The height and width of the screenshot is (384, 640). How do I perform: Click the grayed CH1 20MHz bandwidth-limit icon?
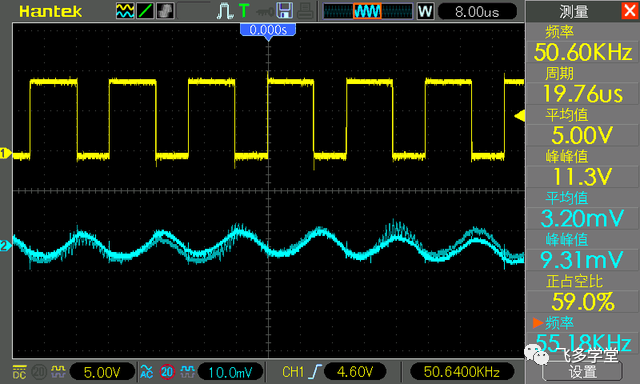pos(39,372)
